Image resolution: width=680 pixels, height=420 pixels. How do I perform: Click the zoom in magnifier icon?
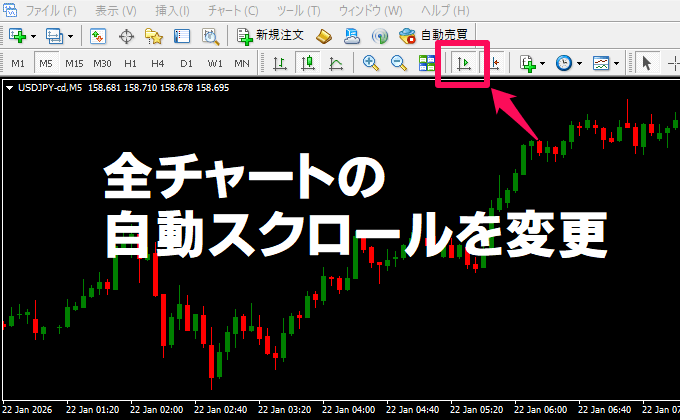[371, 63]
